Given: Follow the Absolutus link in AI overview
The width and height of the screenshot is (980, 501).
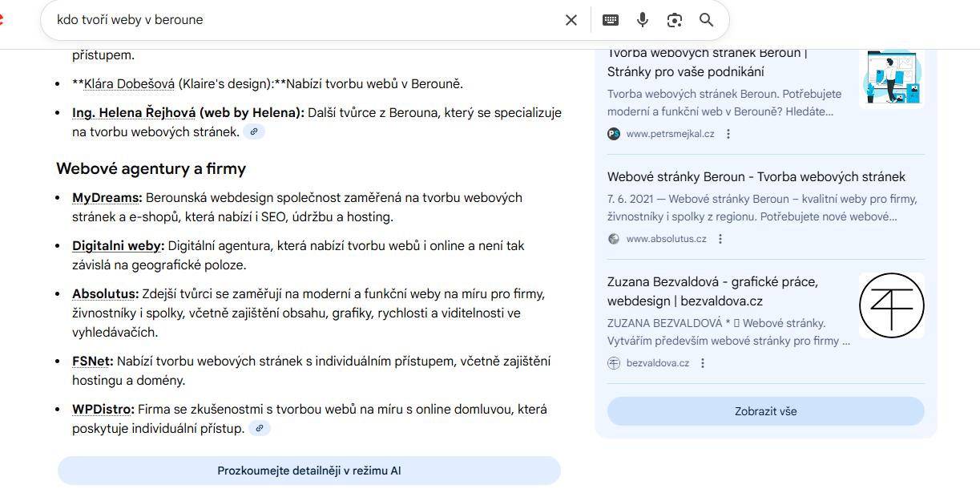Looking at the screenshot, I should coord(105,294).
